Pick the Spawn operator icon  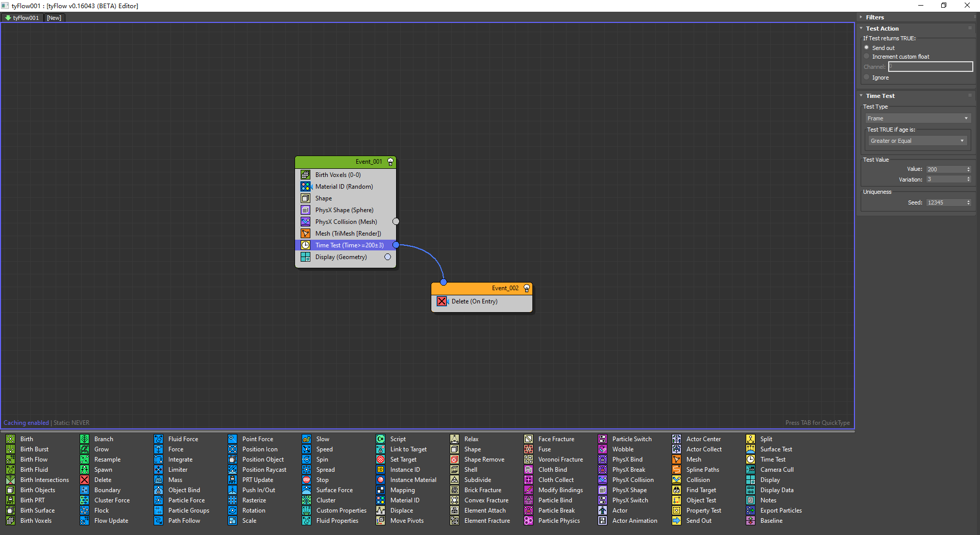point(85,470)
